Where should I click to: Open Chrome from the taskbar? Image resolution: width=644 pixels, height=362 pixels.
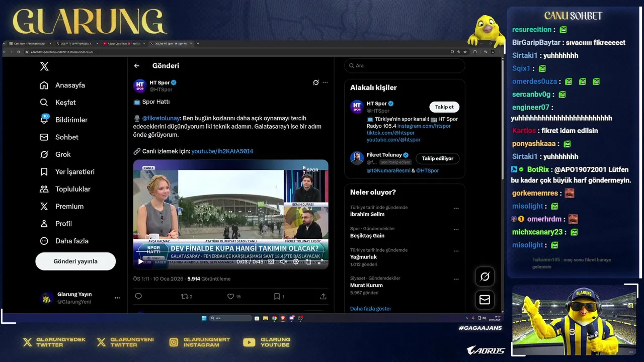274,318
